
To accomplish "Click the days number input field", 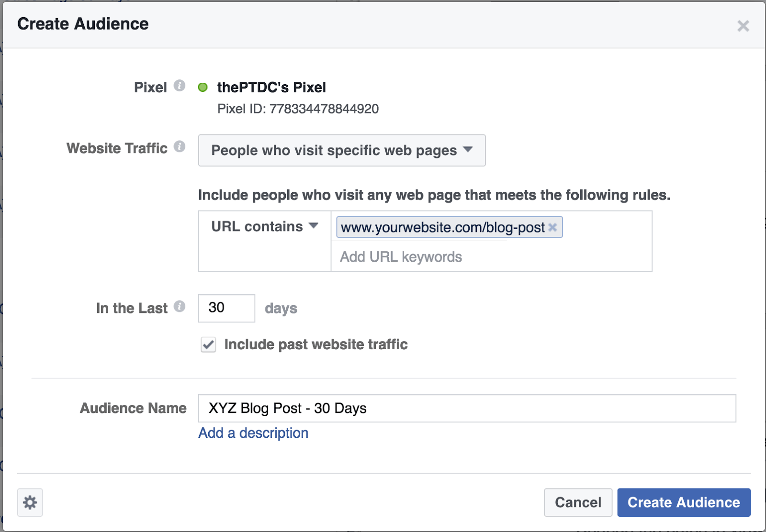I will tap(226, 308).
